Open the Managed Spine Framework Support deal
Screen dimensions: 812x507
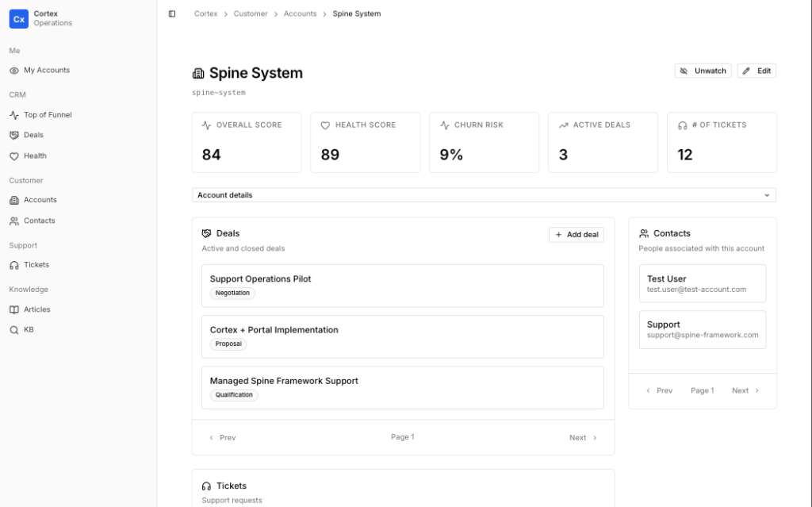[x=402, y=388]
